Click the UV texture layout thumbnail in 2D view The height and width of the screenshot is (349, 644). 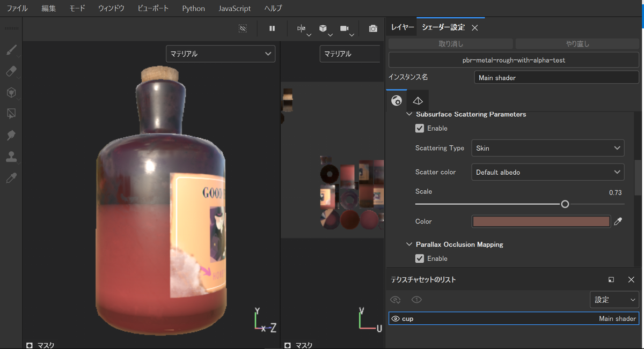352,192
